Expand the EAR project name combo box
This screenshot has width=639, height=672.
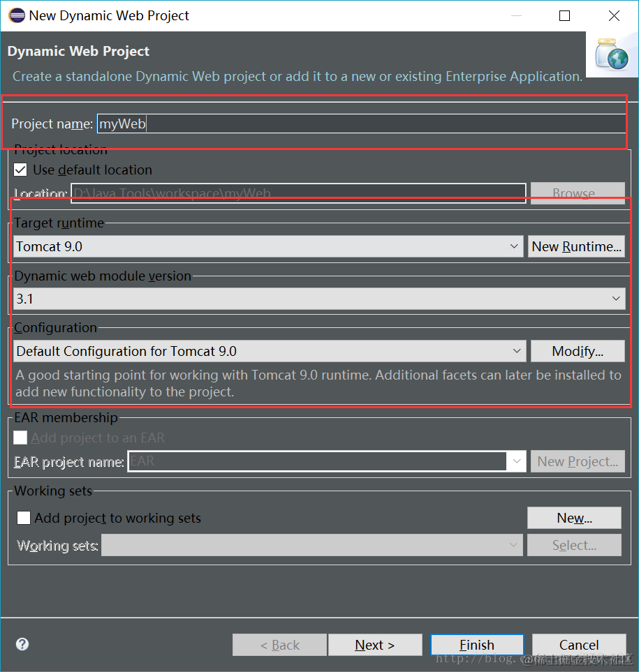pos(516,461)
